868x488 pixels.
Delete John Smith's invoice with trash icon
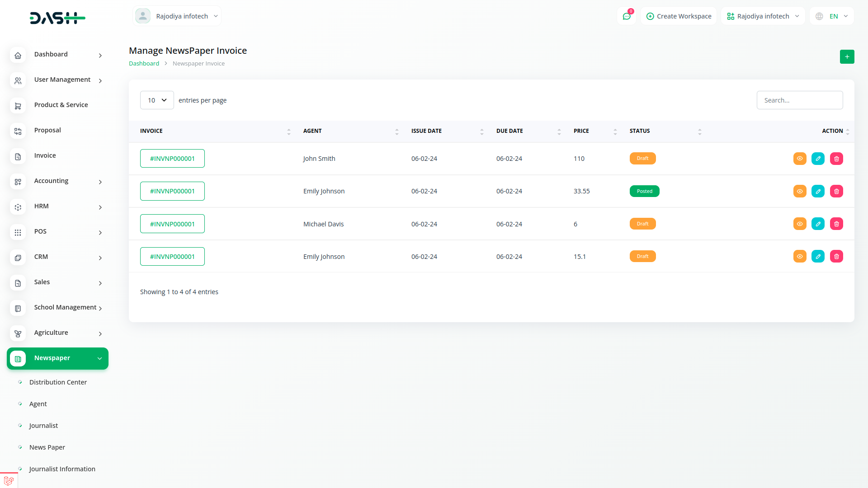point(836,159)
